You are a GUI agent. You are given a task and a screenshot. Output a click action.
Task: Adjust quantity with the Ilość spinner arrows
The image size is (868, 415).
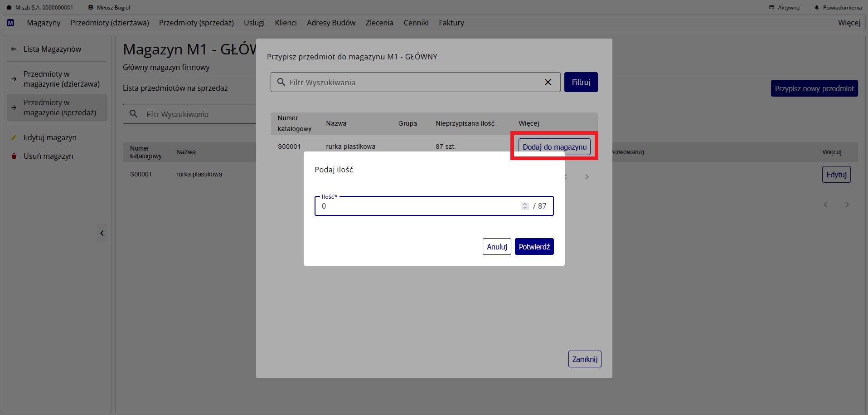click(x=524, y=206)
